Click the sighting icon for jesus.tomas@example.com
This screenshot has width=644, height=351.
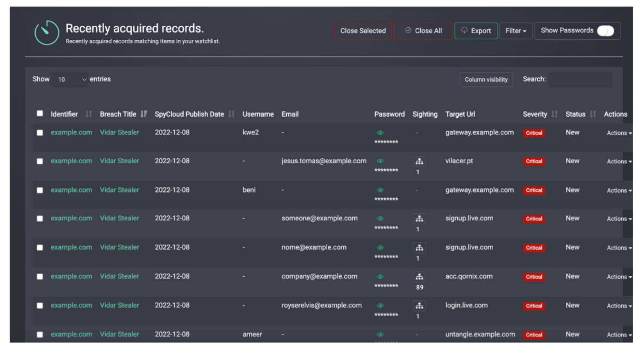click(419, 161)
